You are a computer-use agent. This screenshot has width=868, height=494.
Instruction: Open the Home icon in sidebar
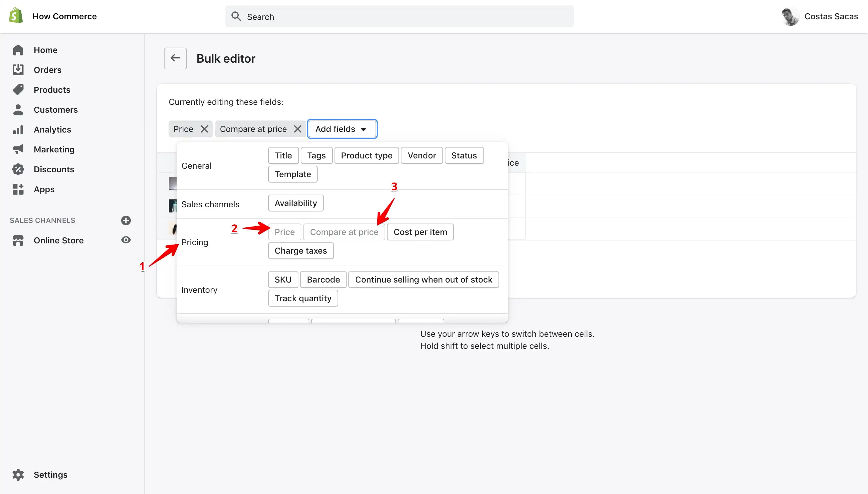click(18, 50)
